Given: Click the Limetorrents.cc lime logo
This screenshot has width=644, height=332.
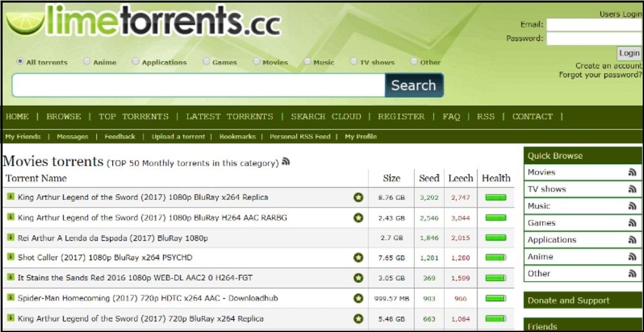Looking at the screenshot, I should (143, 21).
